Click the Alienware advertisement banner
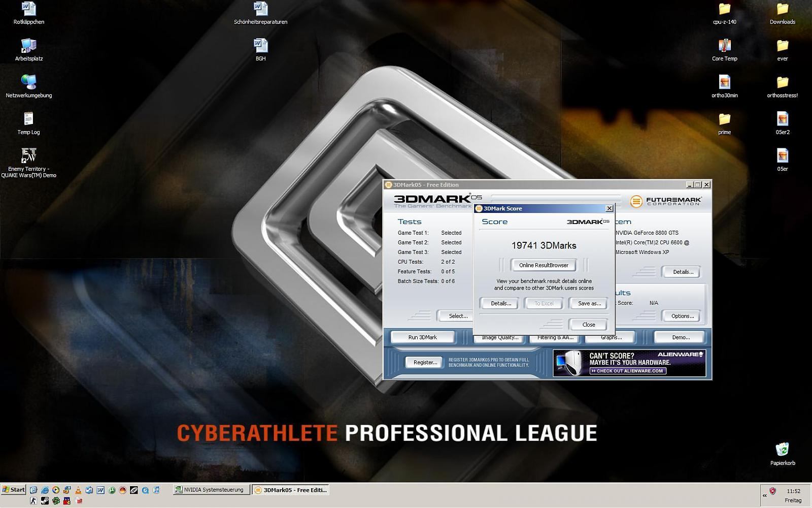The width and height of the screenshot is (812, 508). pyautogui.click(x=629, y=363)
